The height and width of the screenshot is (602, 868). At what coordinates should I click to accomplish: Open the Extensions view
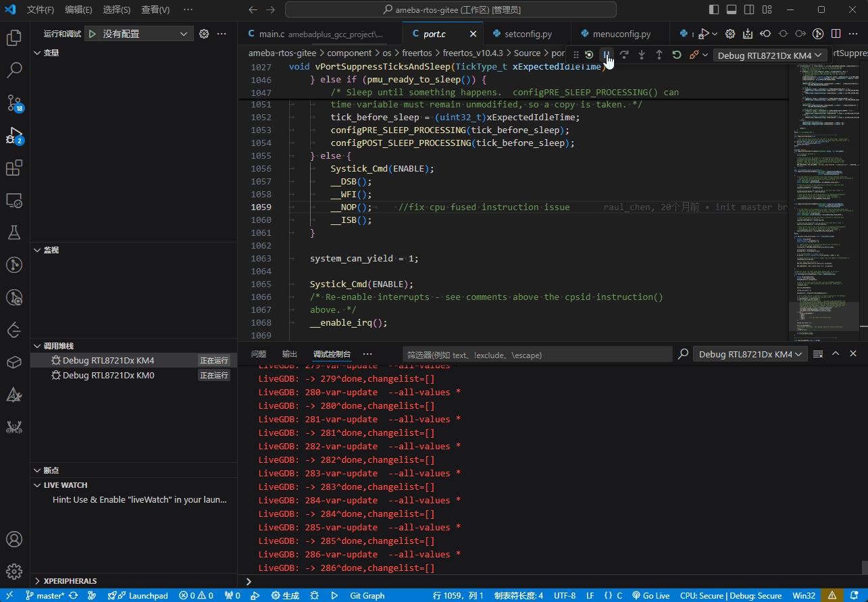pyautogui.click(x=14, y=168)
